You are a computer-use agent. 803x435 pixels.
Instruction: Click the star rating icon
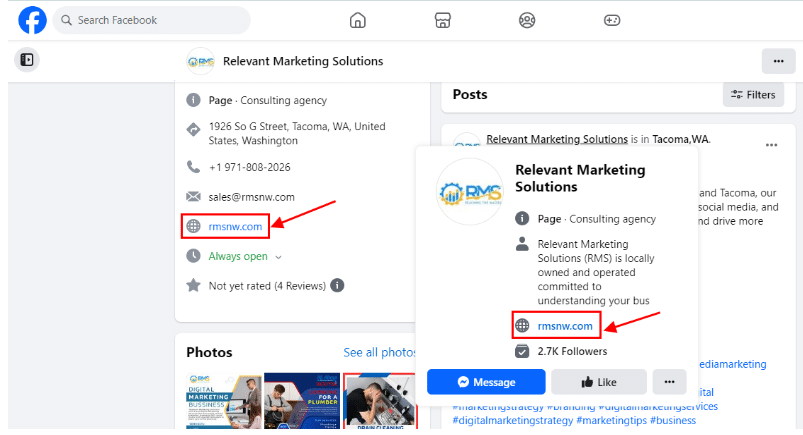[193, 285]
